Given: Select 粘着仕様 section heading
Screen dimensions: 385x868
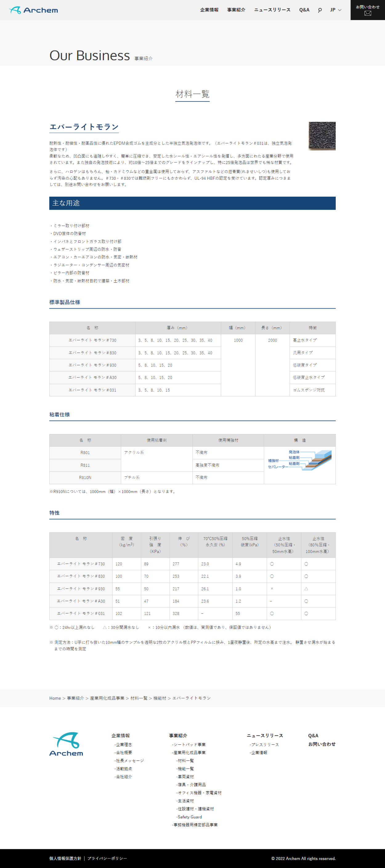Looking at the screenshot, I should point(60,415).
